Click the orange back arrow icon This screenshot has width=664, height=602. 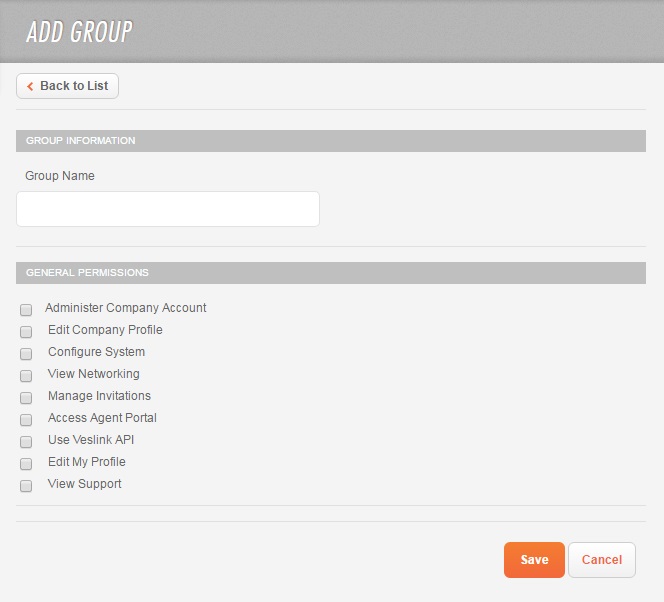tap(30, 86)
